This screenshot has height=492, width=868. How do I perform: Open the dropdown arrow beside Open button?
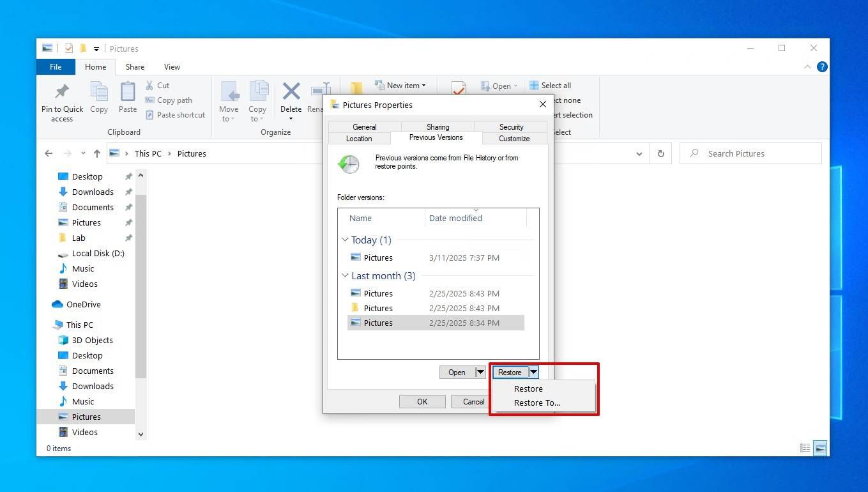480,373
